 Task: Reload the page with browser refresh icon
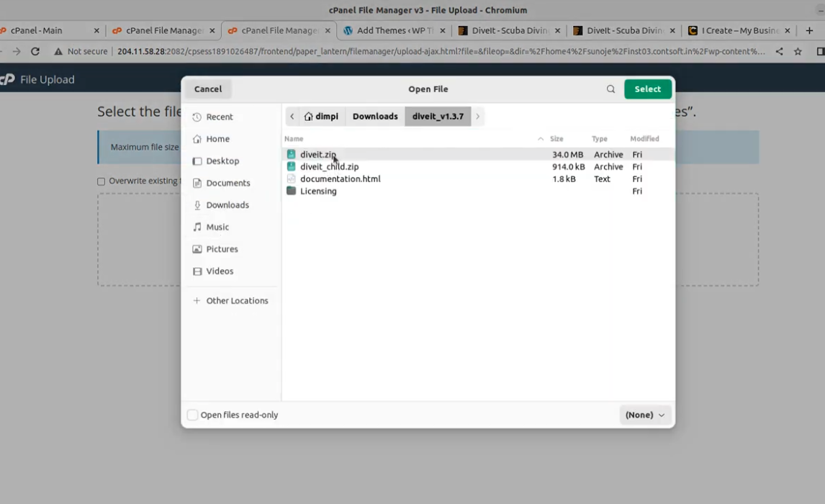[x=35, y=51]
